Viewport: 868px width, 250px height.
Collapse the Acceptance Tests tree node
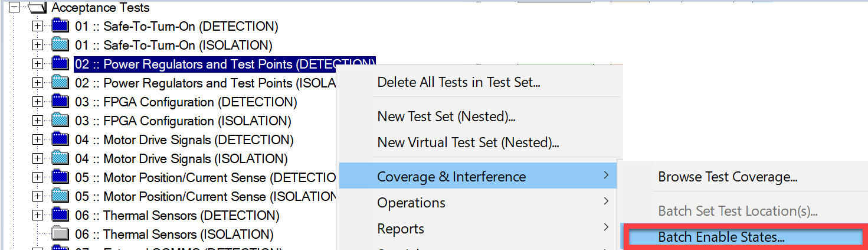coord(15,8)
